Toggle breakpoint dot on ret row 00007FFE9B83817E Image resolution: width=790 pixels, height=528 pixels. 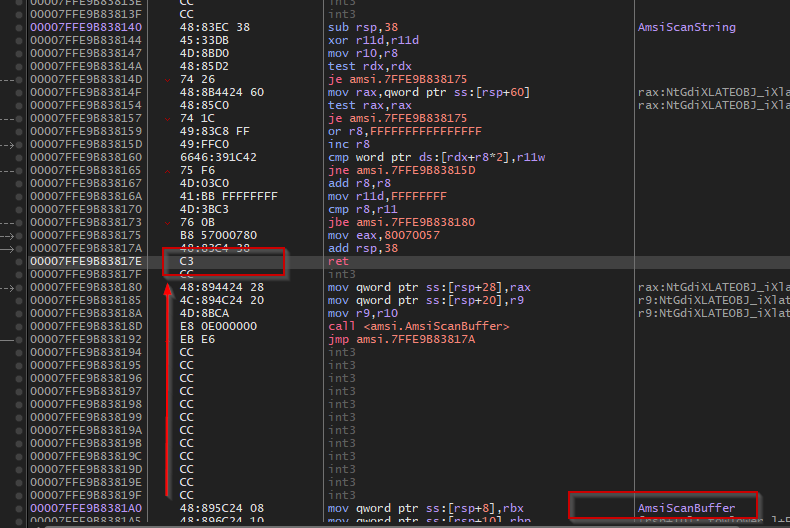pos(19,261)
